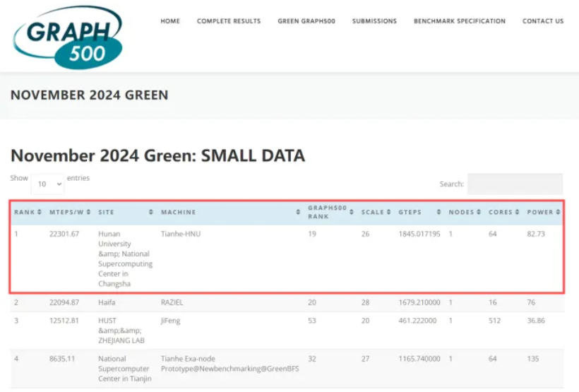Sort by GTEPS column arrows
Screen dimensions: 579x392
pos(438,212)
